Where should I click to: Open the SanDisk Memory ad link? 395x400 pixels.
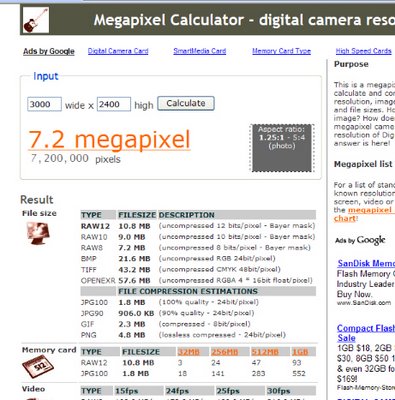point(366,263)
